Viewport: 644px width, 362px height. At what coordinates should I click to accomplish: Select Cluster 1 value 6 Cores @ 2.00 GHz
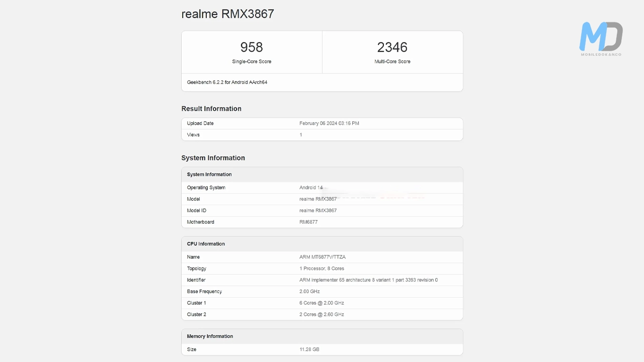321,303
